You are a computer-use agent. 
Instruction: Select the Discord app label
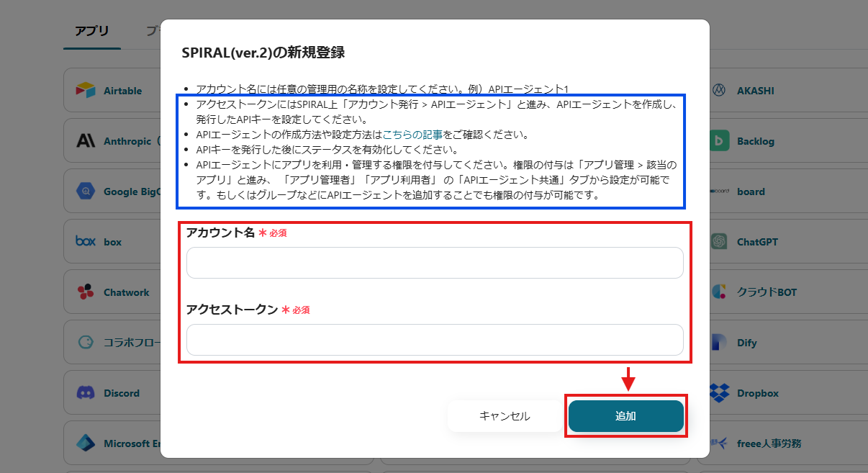tap(122, 394)
